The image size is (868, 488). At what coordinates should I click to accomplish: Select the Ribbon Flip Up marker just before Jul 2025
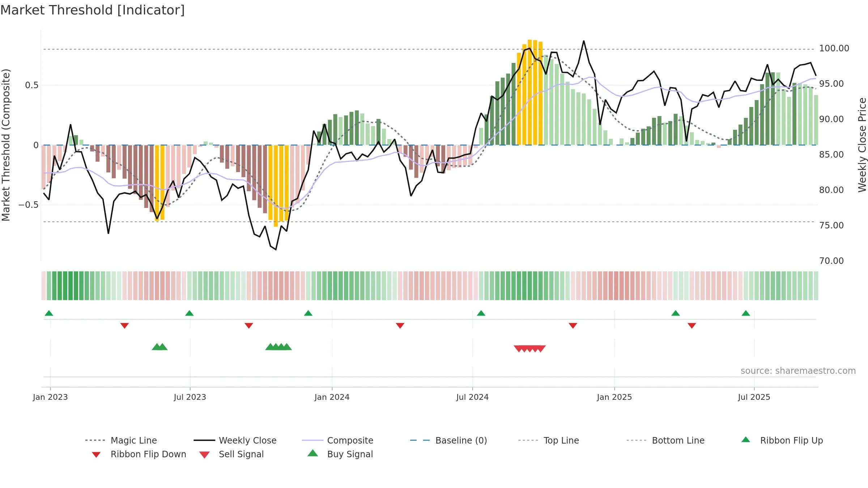click(746, 313)
